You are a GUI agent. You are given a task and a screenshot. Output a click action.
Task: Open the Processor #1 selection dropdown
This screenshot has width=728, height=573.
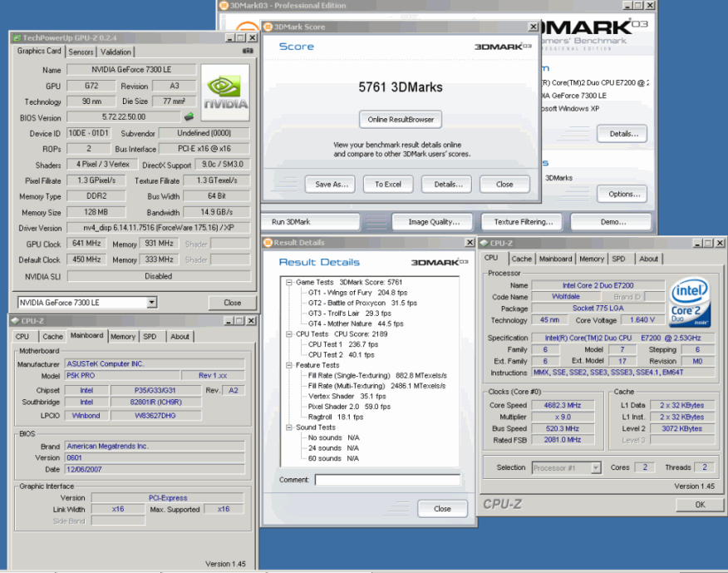click(596, 468)
